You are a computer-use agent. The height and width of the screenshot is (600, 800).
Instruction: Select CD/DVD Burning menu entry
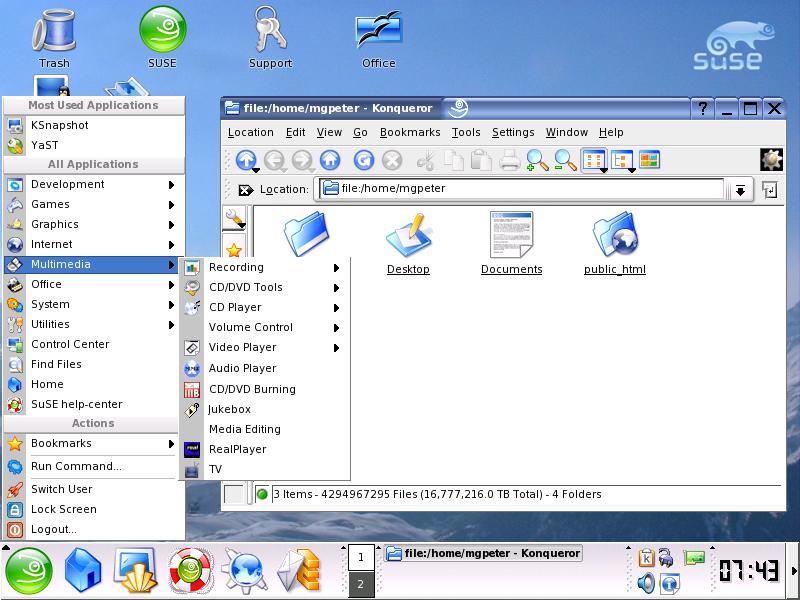point(265,389)
